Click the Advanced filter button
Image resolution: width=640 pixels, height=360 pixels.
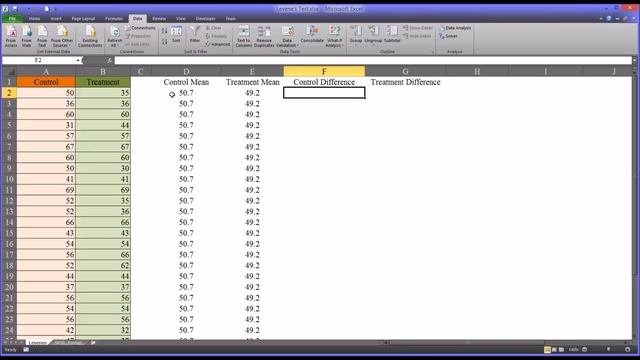[218, 44]
